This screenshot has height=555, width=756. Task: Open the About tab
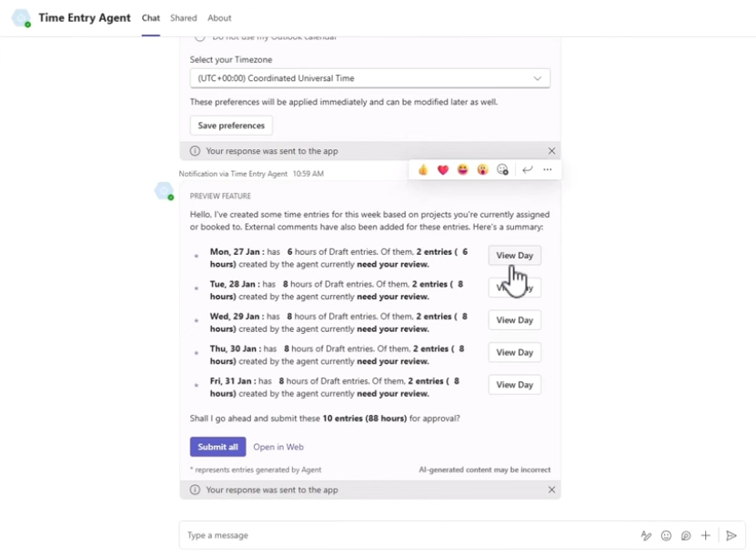(219, 18)
